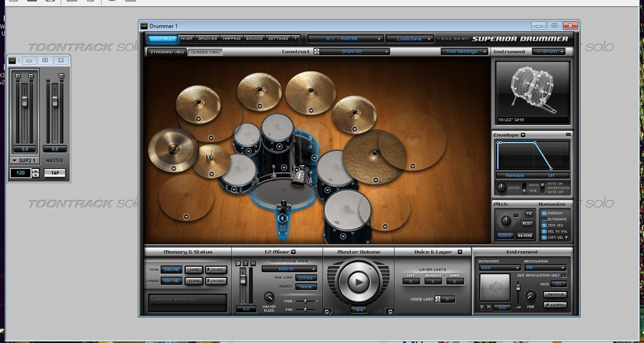Click the instrument preview speaker pad
The image size is (644, 343).
click(x=495, y=288)
